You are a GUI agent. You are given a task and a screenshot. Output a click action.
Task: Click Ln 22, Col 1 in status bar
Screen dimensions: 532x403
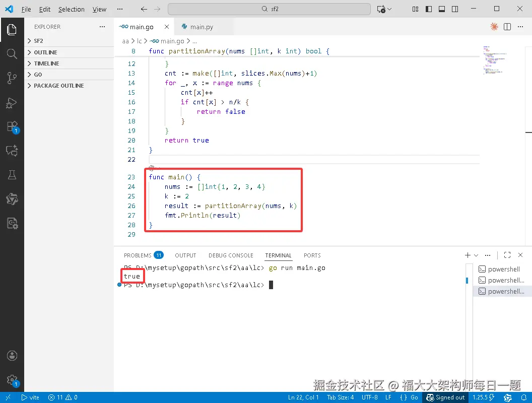(x=303, y=397)
